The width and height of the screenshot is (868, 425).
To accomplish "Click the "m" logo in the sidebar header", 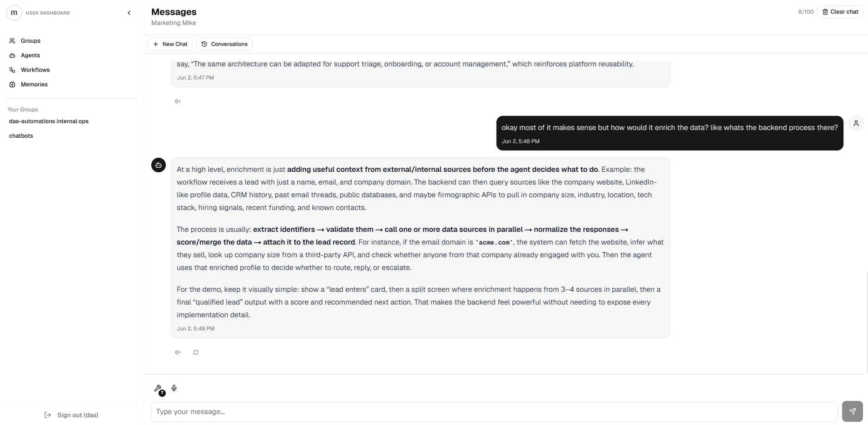I will point(14,13).
